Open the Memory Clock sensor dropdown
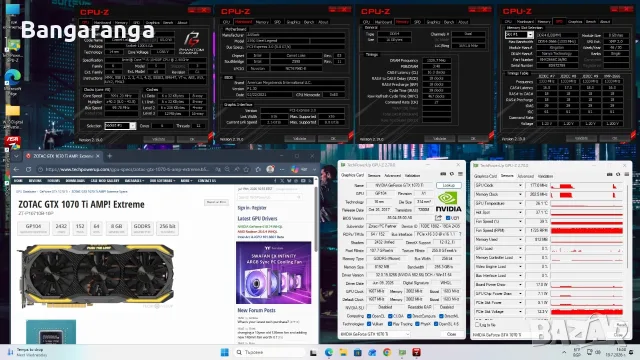Viewport: 640px width, 360px height. coord(520,195)
